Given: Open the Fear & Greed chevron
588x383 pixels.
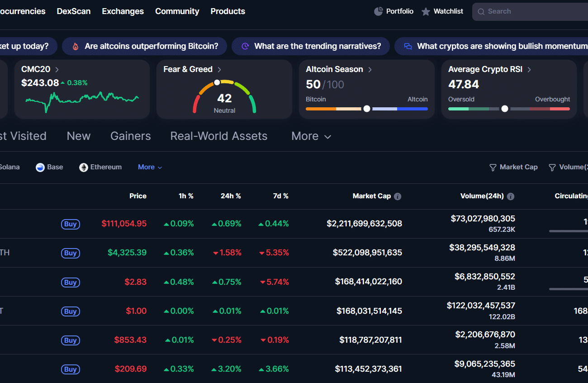Looking at the screenshot, I should pos(219,70).
